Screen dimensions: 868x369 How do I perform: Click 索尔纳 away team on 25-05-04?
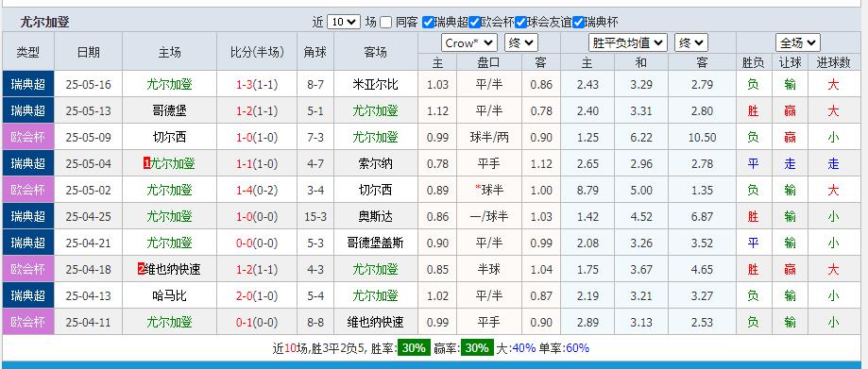point(375,164)
